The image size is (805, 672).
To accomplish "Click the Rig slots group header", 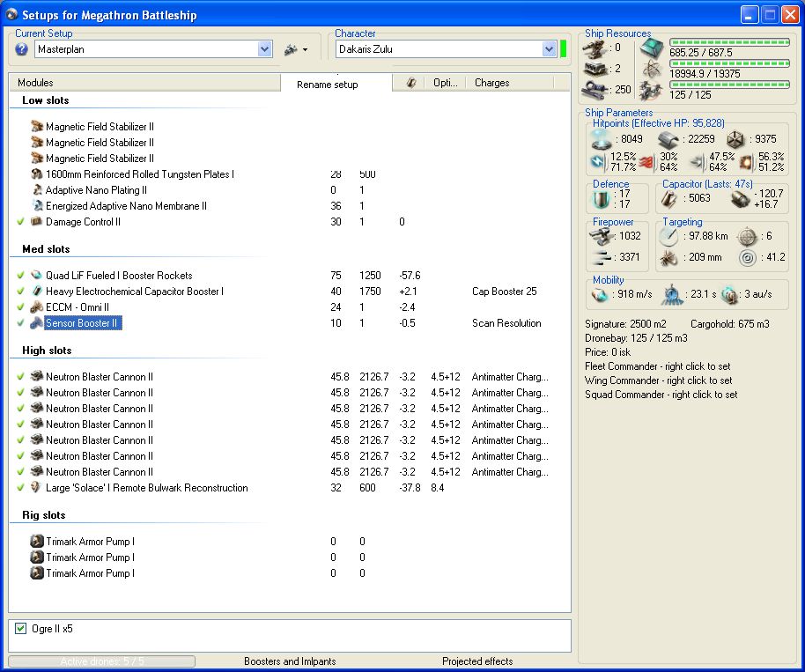I will pos(44,515).
